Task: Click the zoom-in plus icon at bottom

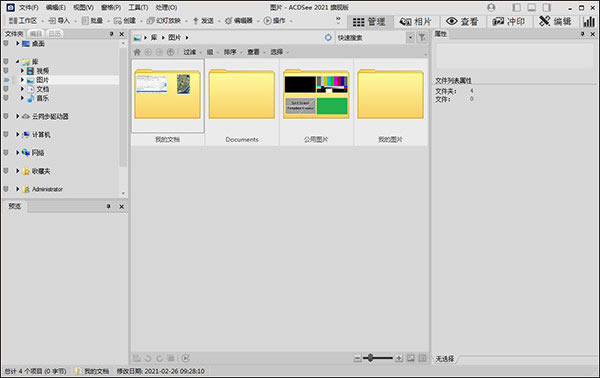Action: pyautogui.click(x=399, y=358)
